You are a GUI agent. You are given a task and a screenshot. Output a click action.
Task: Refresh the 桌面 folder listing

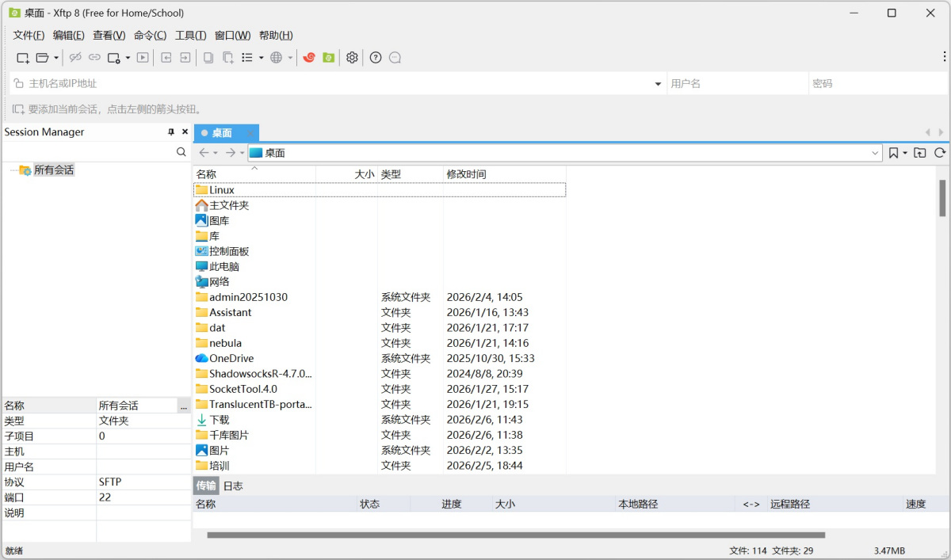941,152
